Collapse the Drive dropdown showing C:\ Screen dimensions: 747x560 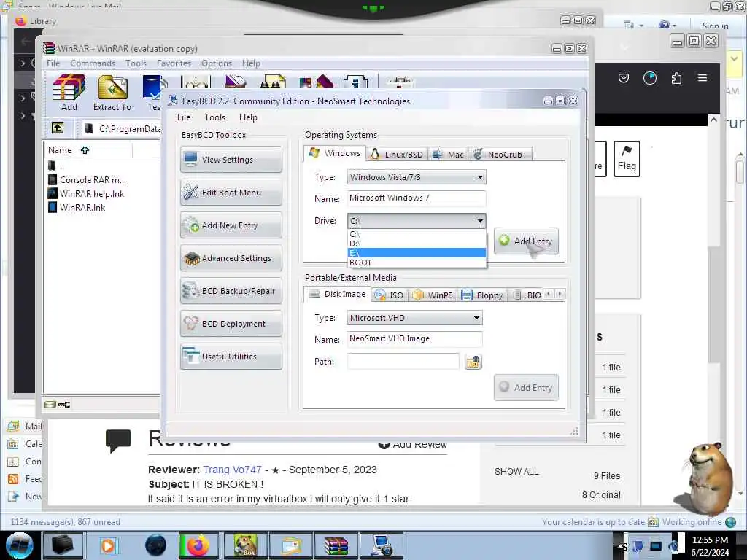pos(417,221)
